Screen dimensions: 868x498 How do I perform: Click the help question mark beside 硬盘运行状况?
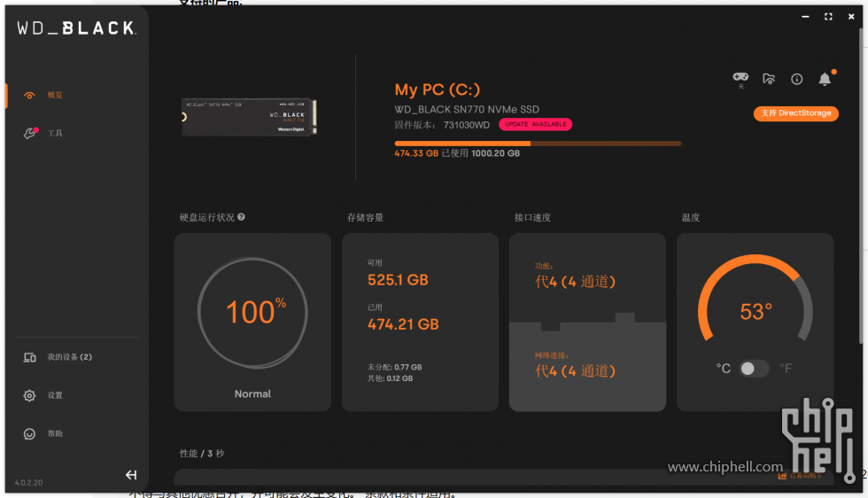[241, 217]
